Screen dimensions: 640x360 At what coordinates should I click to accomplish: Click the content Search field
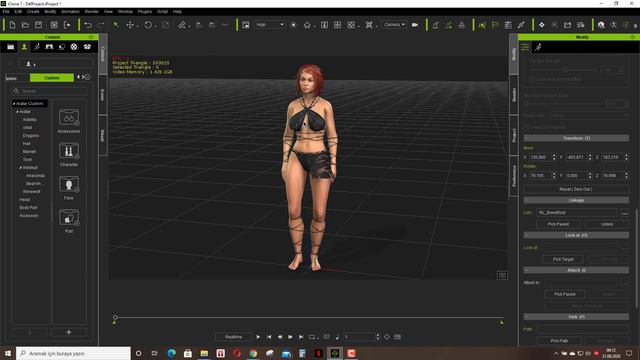(x=50, y=91)
